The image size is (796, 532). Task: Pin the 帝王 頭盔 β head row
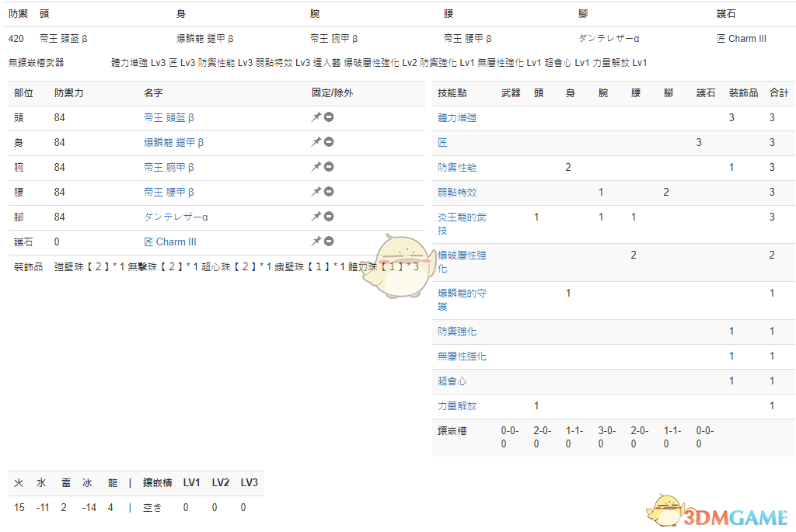point(316,117)
